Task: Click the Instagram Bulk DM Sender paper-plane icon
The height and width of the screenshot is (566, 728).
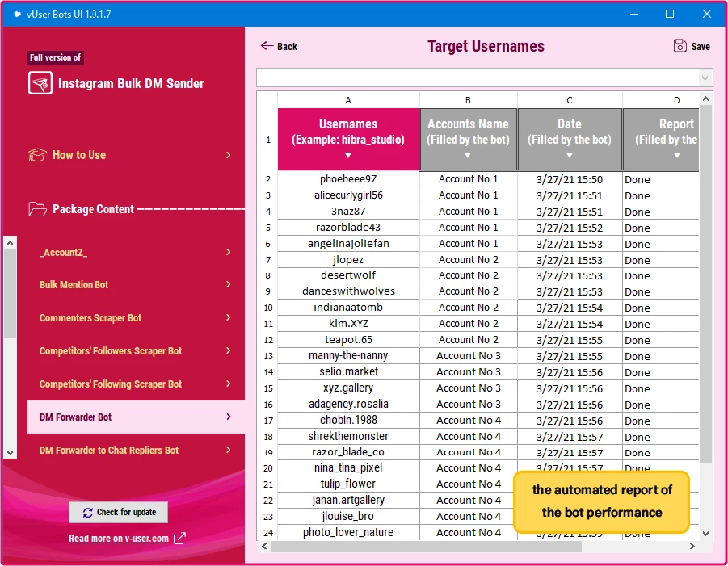Action: (x=40, y=83)
